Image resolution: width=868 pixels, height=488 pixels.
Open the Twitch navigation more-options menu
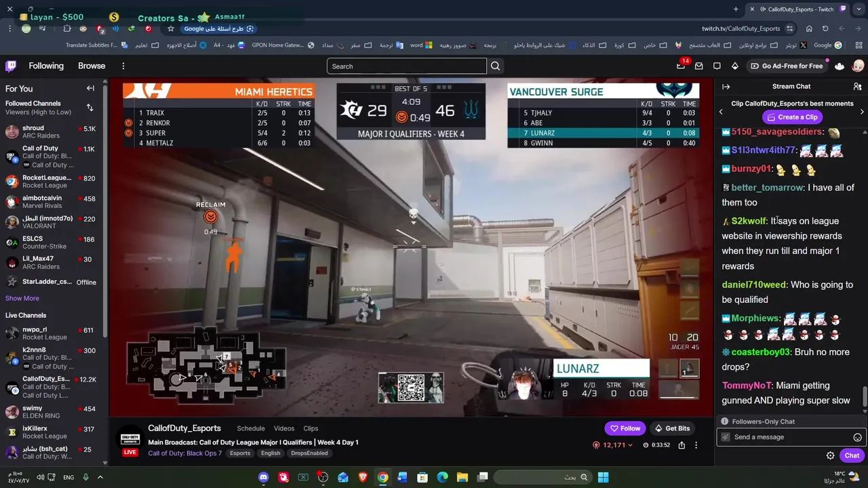pos(123,66)
